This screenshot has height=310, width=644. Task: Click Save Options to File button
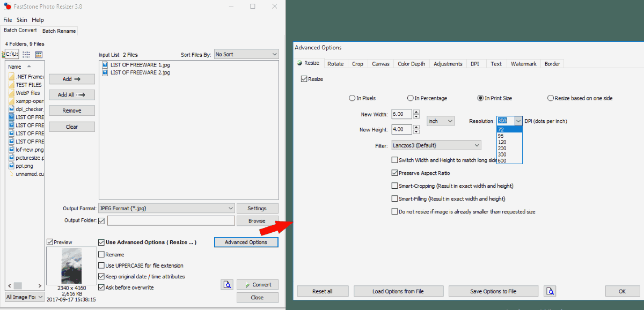pos(493,291)
